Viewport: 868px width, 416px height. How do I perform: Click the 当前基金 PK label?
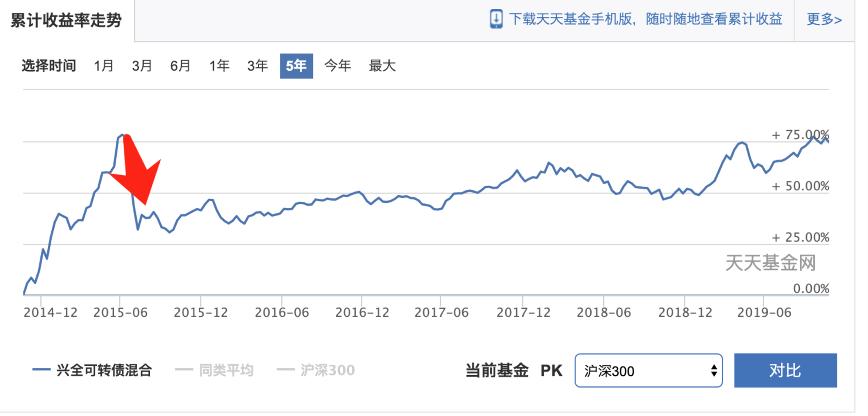tap(514, 370)
